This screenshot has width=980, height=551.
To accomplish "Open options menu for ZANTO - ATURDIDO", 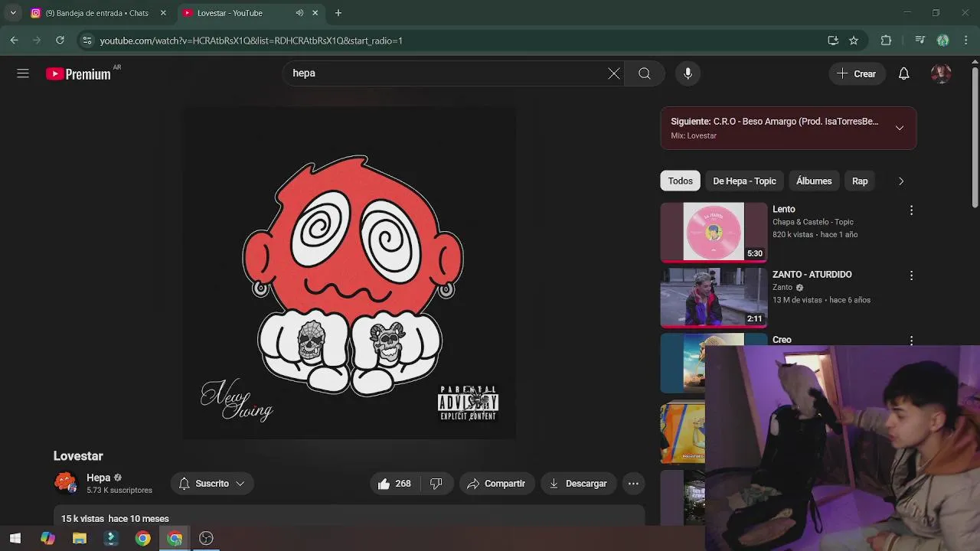I will 911,275.
